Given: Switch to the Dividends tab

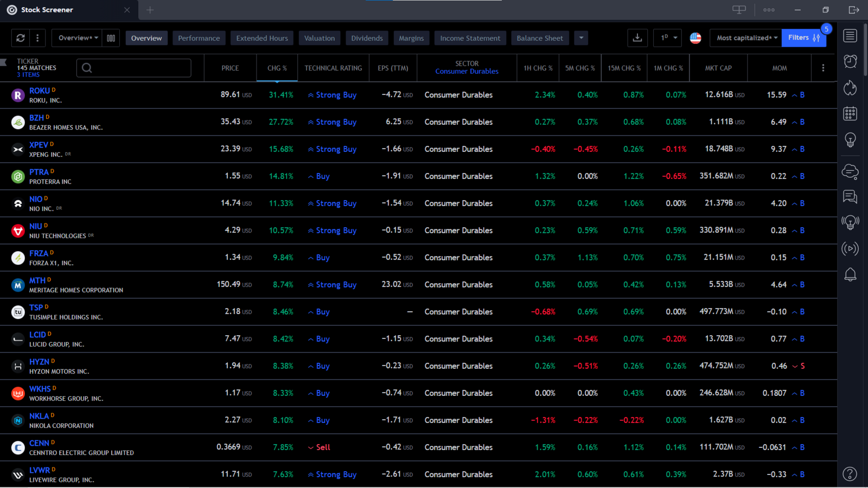Looking at the screenshot, I should 367,38.
